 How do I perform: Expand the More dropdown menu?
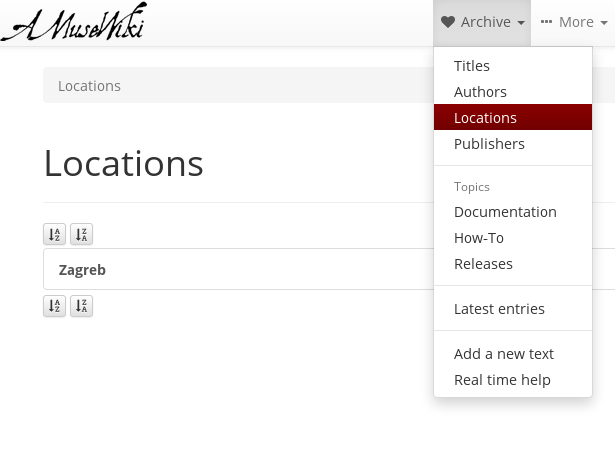(574, 23)
